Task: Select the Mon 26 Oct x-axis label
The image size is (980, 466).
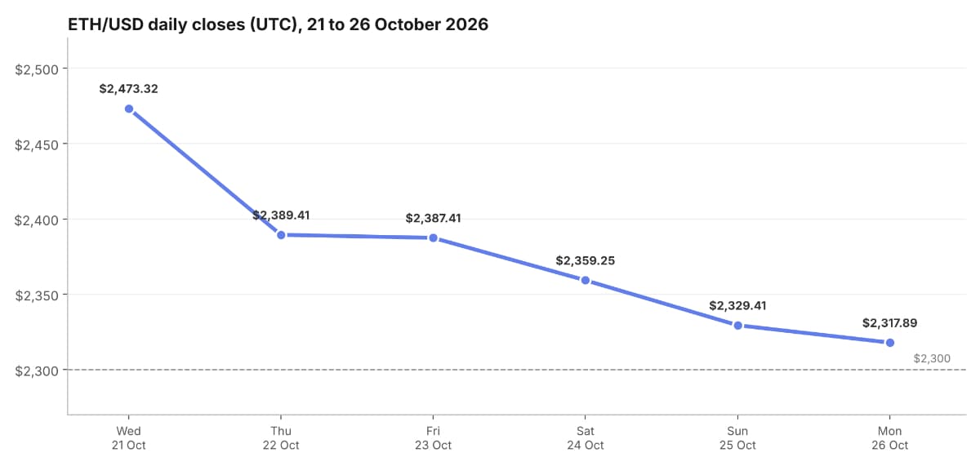Action: pyautogui.click(x=890, y=437)
